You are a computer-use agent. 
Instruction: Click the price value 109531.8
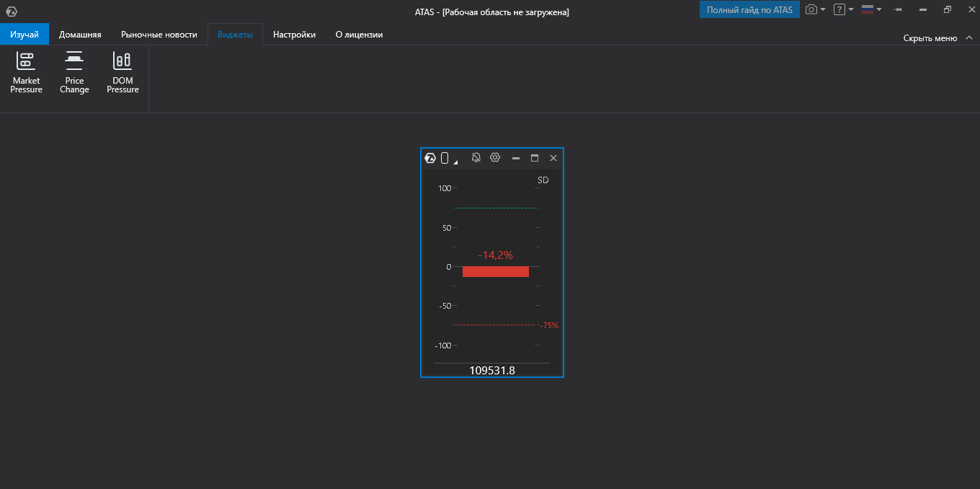click(492, 370)
